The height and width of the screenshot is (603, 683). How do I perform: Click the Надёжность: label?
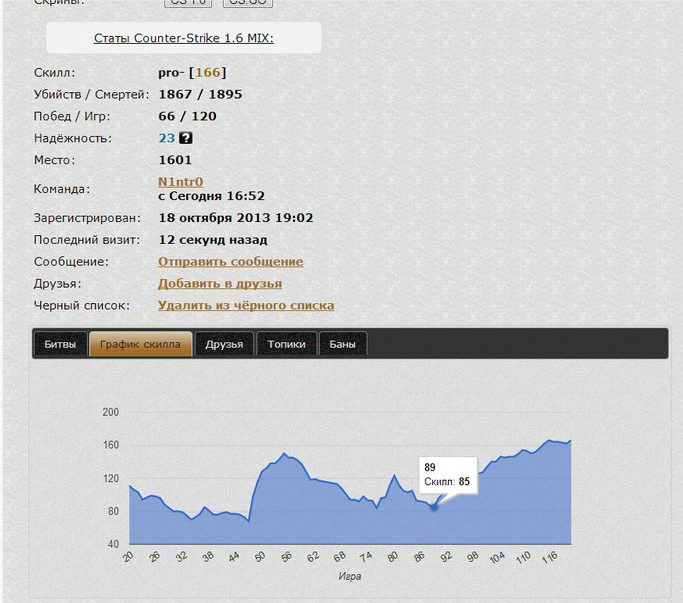(x=73, y=138)
